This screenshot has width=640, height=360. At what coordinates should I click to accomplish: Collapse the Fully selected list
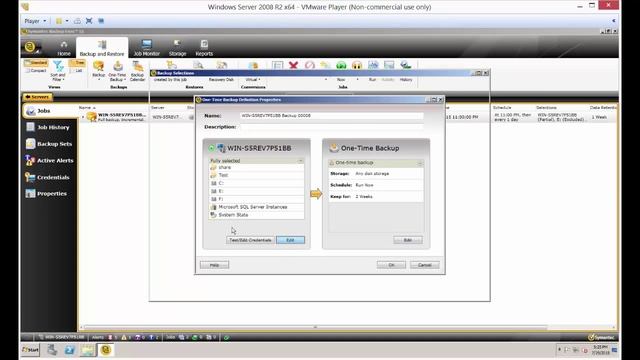tap(300, 161)
